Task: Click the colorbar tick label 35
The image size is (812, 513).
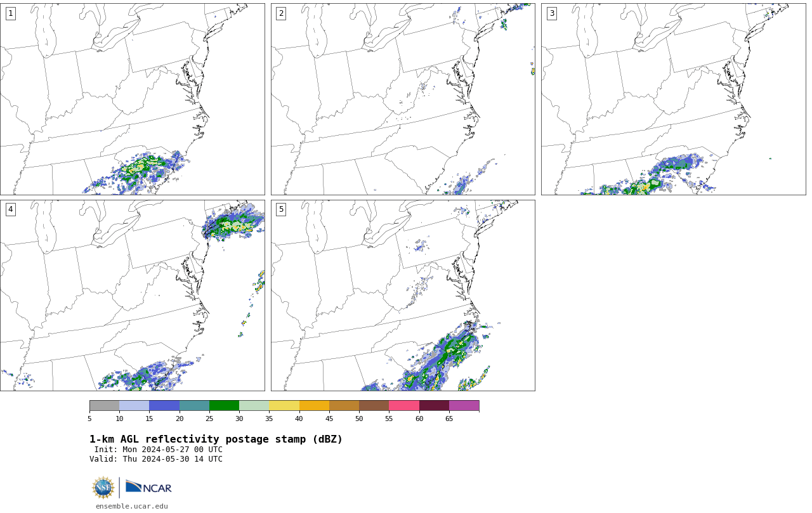Action: click(x=269, y=419)
